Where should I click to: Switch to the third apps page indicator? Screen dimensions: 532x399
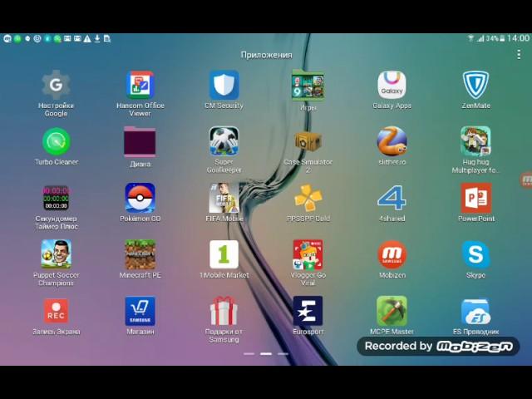pyautogui.click(x=283, y=354)
